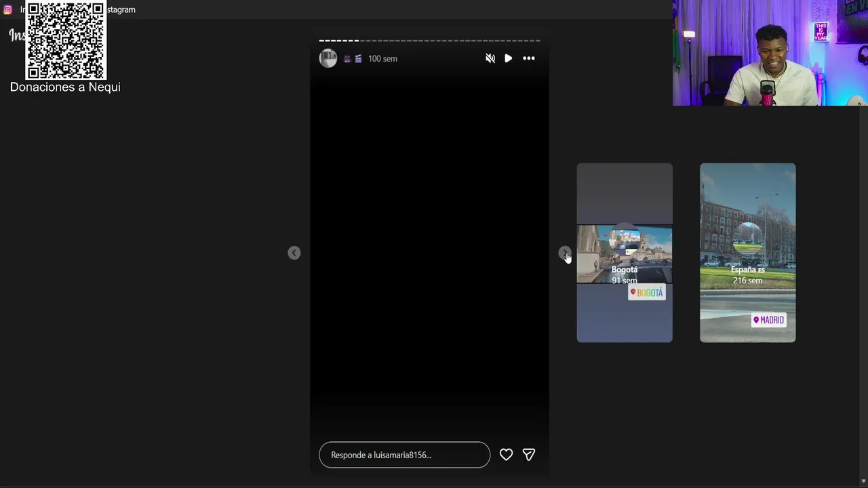Open the España highlight thumbnail
The height and width of the screenshot is (488, 868).
point(747,253)
